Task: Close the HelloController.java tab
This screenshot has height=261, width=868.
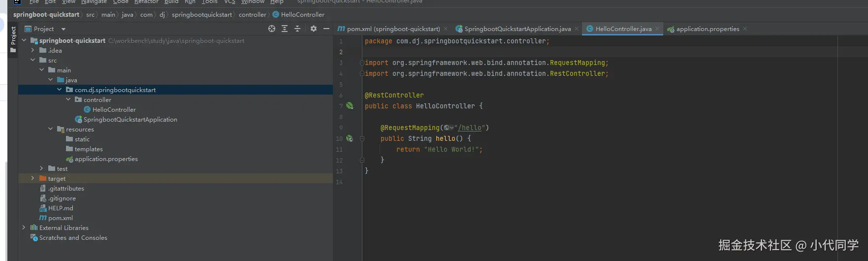Action: 657,29
